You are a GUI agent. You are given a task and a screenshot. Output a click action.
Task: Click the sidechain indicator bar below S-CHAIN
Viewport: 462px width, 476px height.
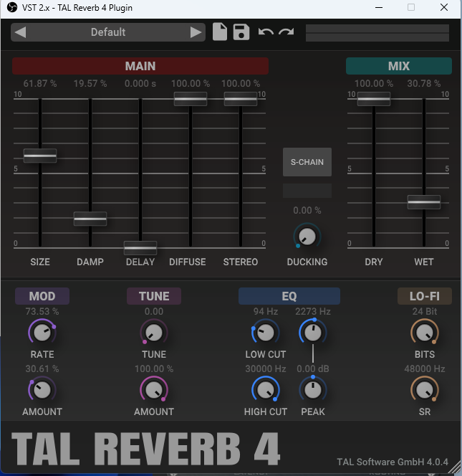point(307,191)
